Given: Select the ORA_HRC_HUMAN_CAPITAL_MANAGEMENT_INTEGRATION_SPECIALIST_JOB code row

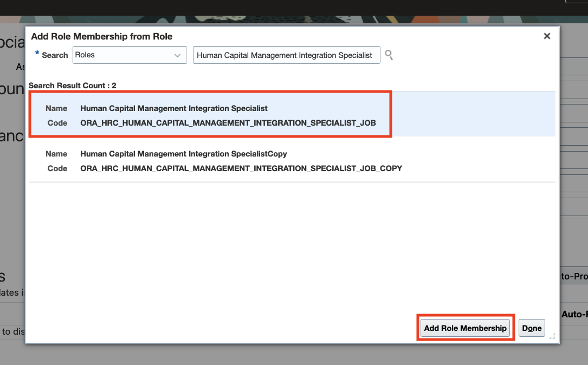Looking at the screenshot, I should (228, 123).
